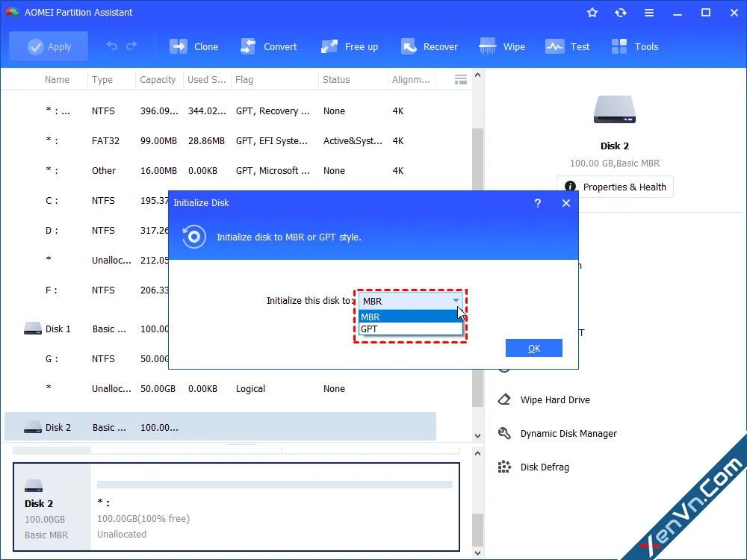Select the Disk 2 row in list
This screenshot has width=747, height=560.
(x=220, y=426)
